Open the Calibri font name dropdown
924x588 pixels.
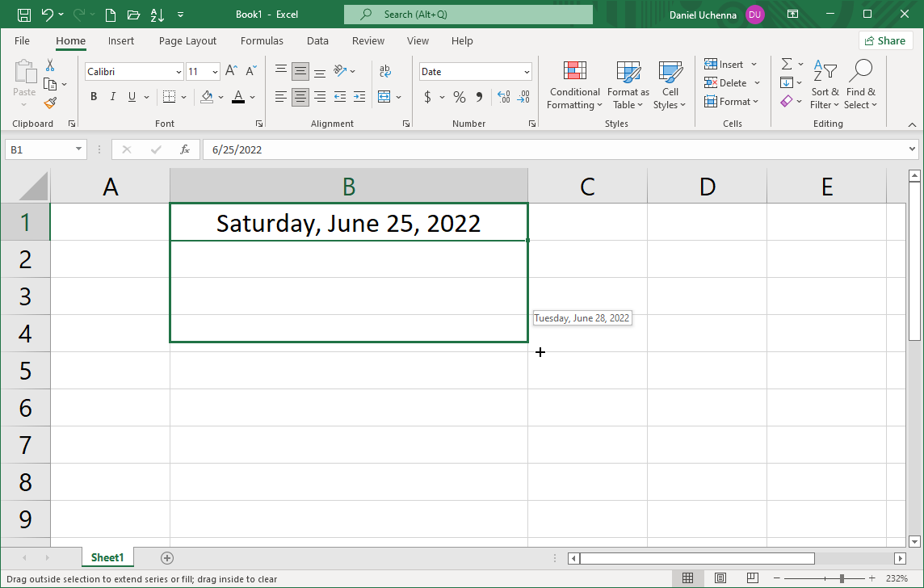178,72
